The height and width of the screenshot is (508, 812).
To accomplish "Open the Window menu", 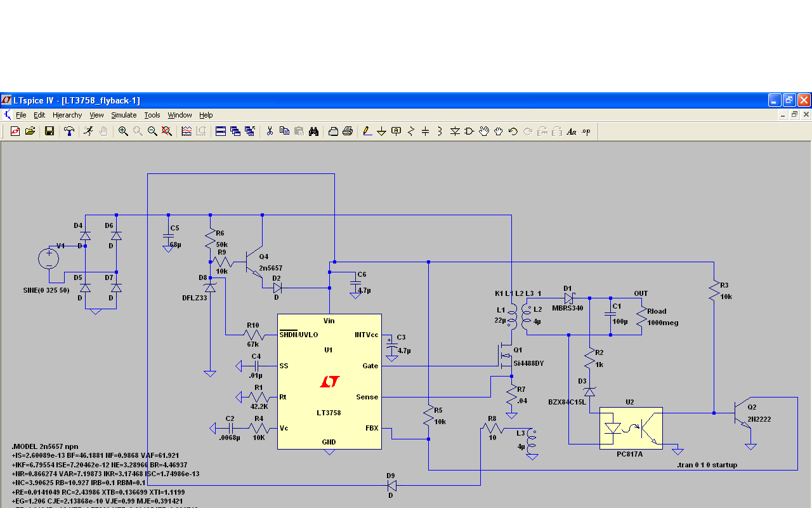I will [x=180, y=115].
